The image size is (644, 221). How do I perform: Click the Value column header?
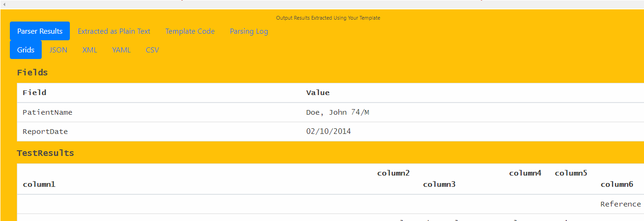(318, 93)
